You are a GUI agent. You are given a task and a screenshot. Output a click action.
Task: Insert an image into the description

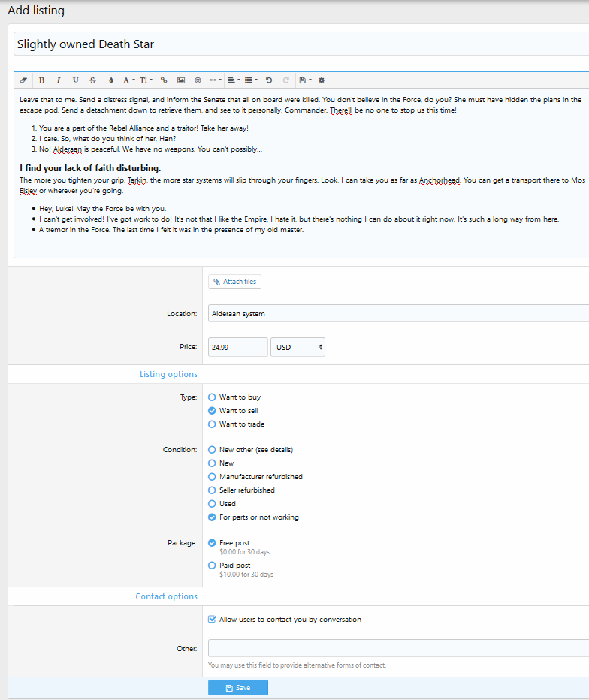coord(181,80)
